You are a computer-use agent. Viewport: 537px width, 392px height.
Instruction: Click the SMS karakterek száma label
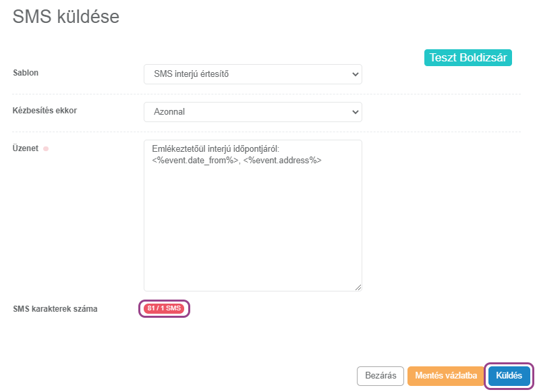point(55,309)
